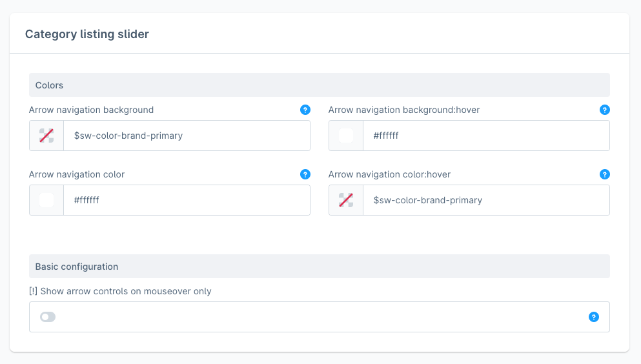This screenshot has width=641, height=364.
Task: Show help for Arrow navigation color
Action: (x=305, y=174)
